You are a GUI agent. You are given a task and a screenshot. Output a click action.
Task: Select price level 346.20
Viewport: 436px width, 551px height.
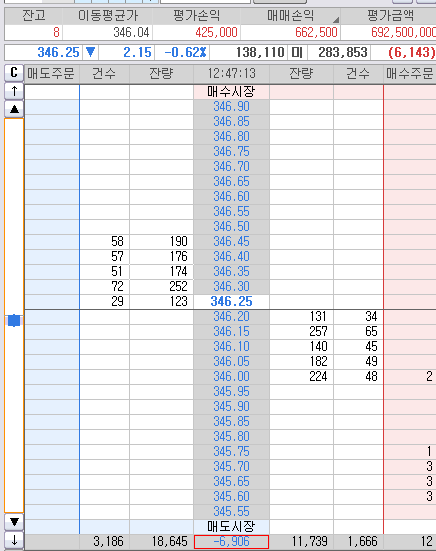pos(231,317)
